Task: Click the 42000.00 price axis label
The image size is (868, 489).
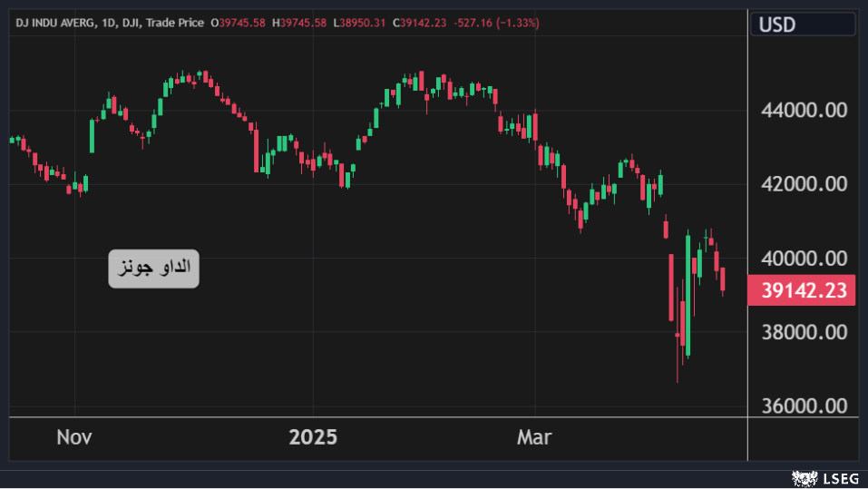Action: tap(804, 184)
